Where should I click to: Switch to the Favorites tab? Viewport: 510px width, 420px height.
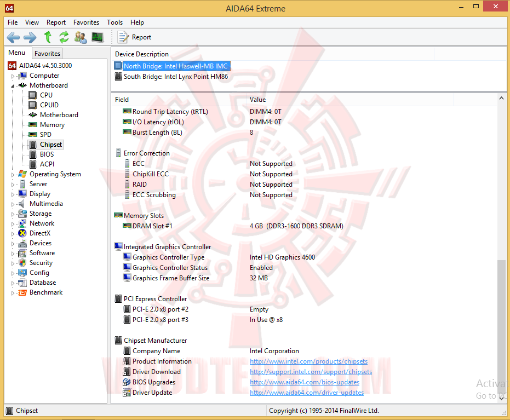(47, 53)
